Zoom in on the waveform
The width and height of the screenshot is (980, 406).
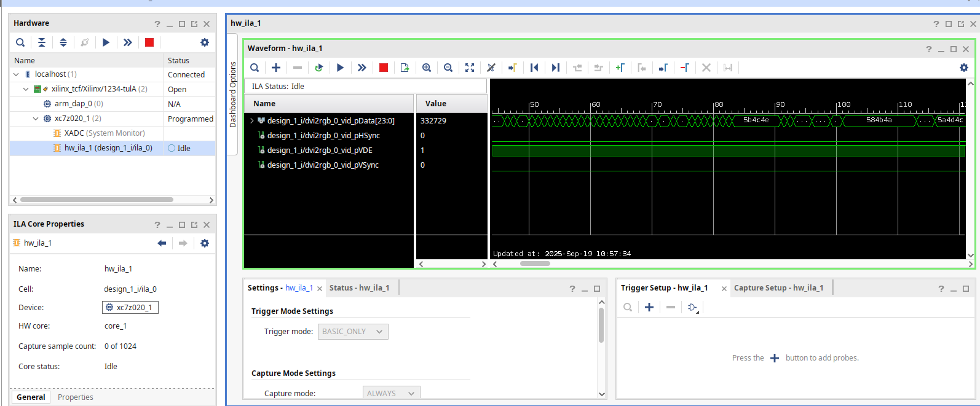pos(427,68)
